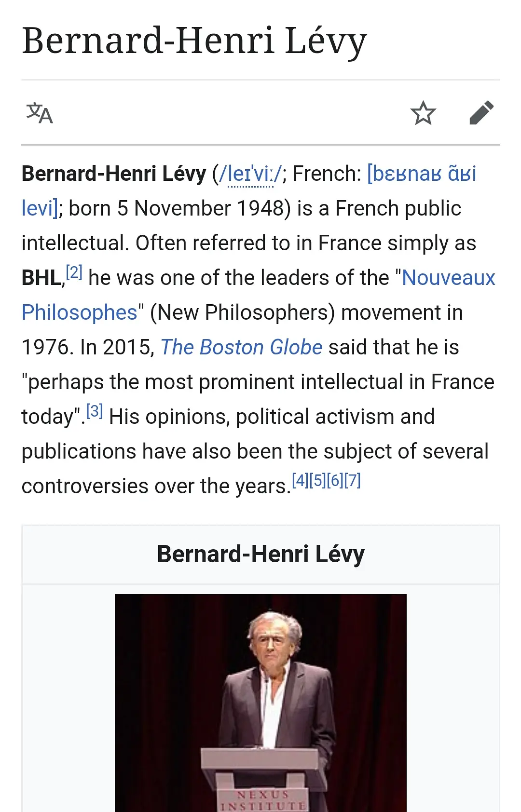The image size is (521, 812).
Task: Open the French IPA pronunciation link
Action: tap(422, 174)
